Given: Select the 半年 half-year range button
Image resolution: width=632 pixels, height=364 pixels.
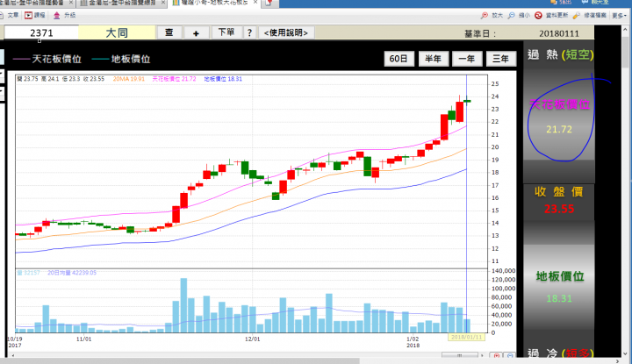Looking at the screenshot, I should point(433,59).
